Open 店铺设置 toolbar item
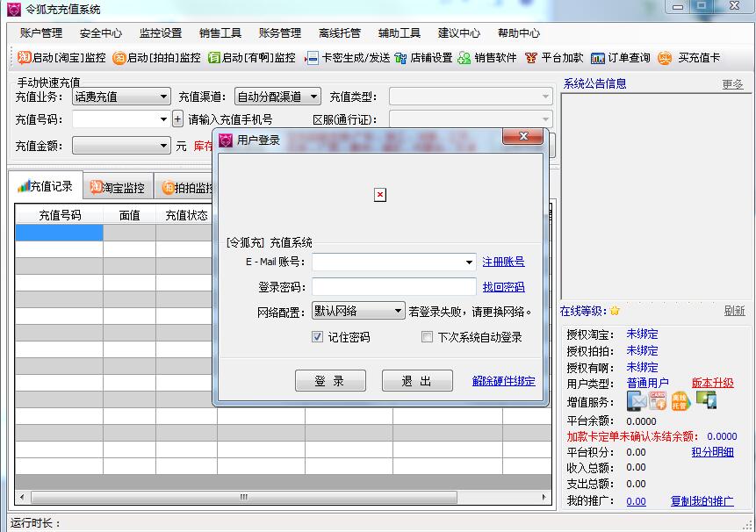The width and height of the screenshot is (756, 532). (x=423, y=58)
